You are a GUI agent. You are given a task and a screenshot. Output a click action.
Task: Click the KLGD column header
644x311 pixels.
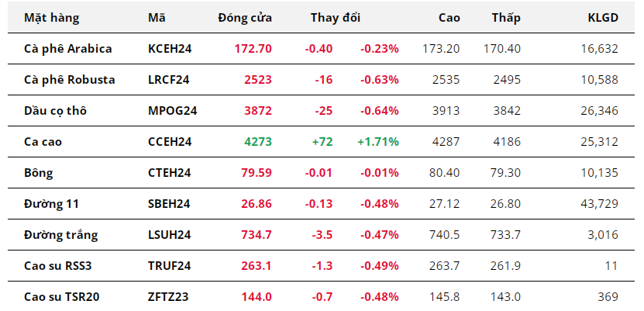pyautogui.click(x=603, y=17)
